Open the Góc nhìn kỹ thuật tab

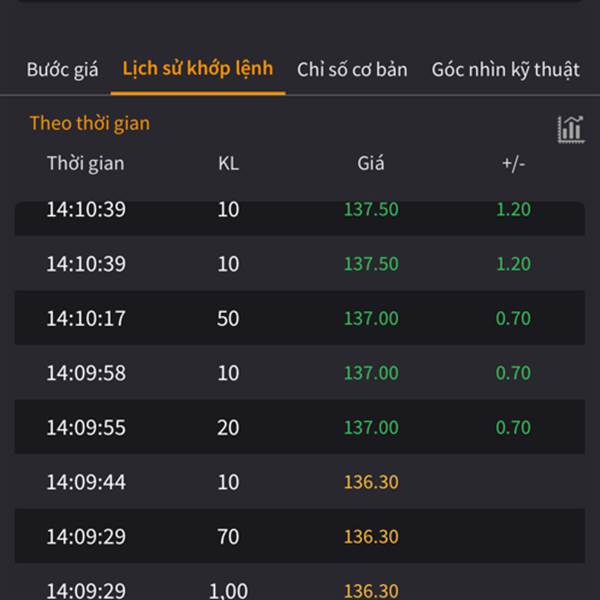click(505, 70)
